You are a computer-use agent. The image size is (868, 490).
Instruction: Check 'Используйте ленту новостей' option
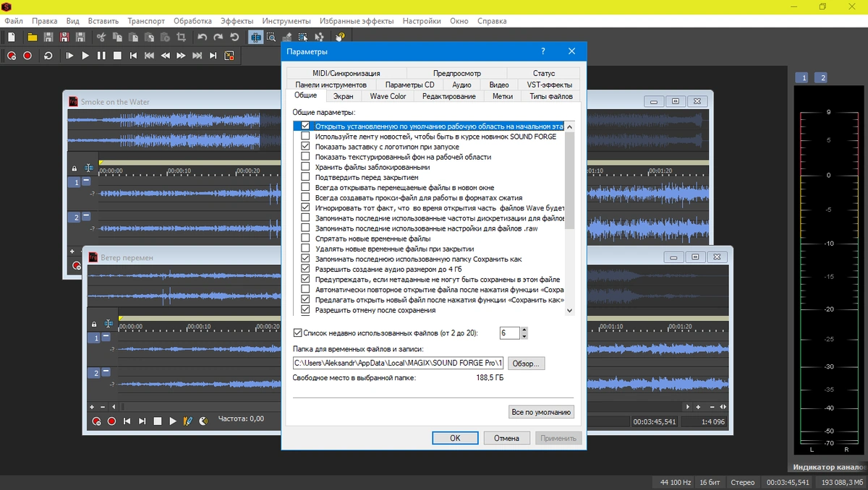[305, 136]
